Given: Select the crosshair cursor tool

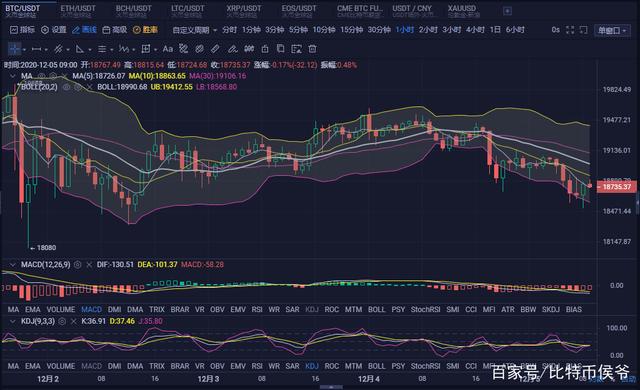Looking at the screenshot, I should [x=14, y=49].
